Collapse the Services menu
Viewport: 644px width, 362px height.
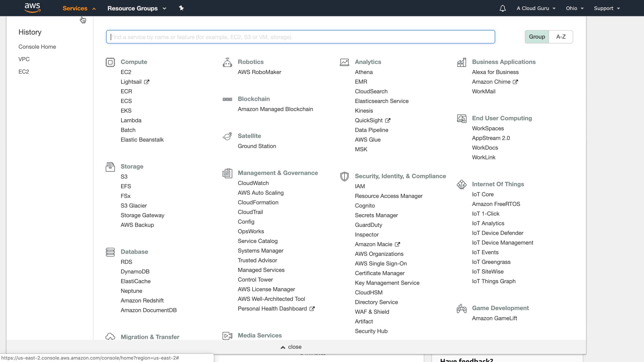click(79, 8)
